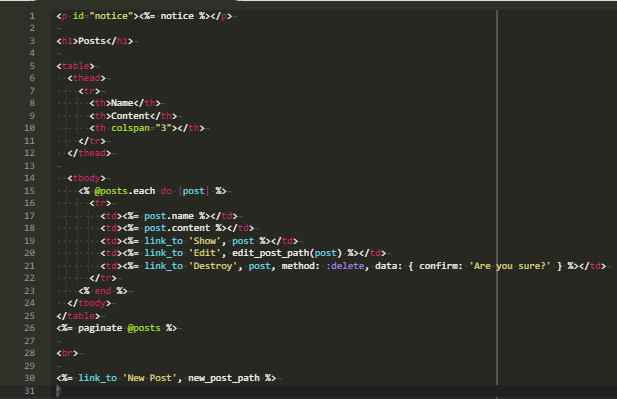The width and height of the screenshot is (617, 399).
Task: Click 'post.name' on line 17
Action: pos(169,216)
